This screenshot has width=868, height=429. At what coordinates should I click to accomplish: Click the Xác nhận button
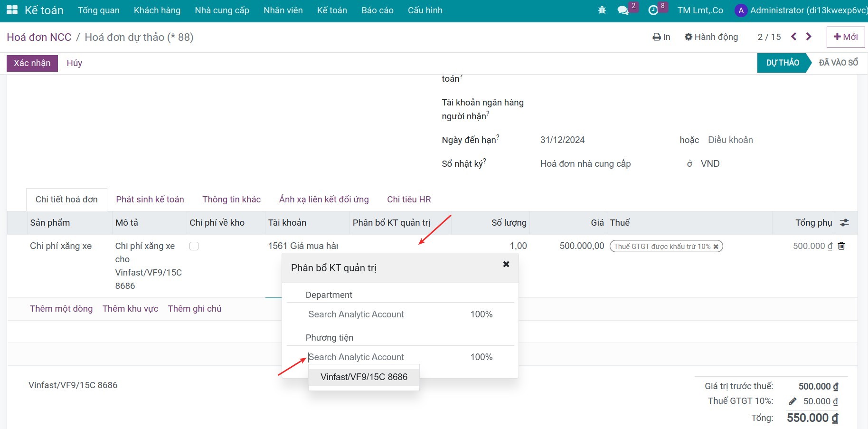32,63
